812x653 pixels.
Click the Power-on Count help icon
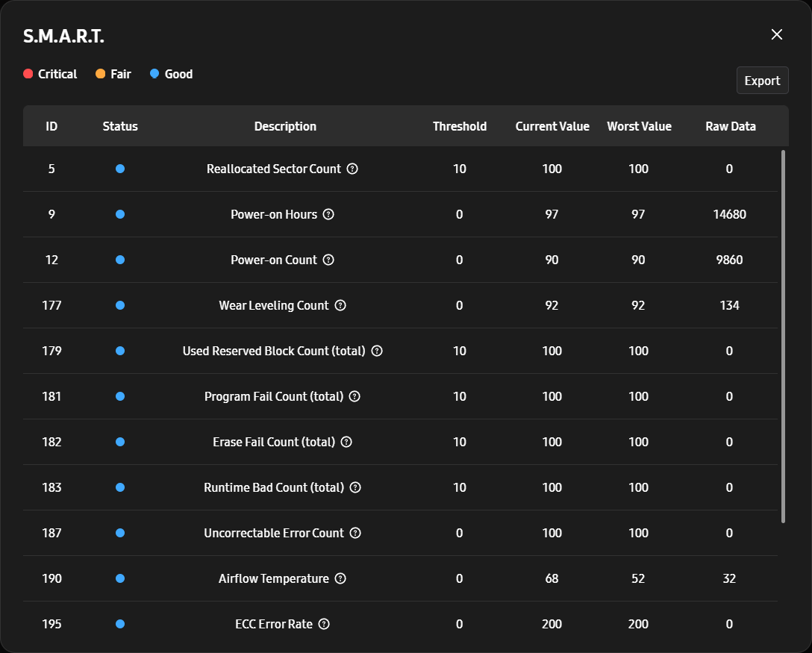[328, 260]
